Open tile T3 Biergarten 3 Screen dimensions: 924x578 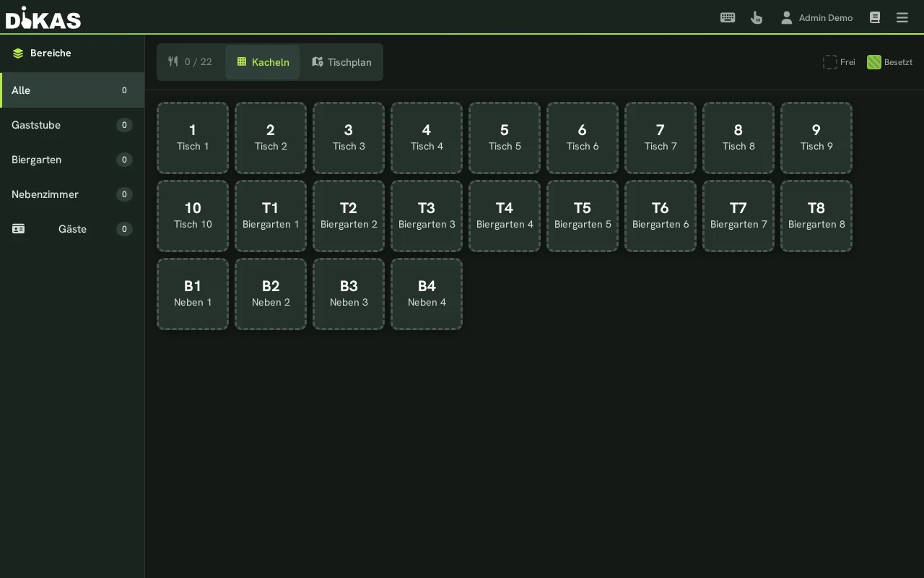pos(427,216)
